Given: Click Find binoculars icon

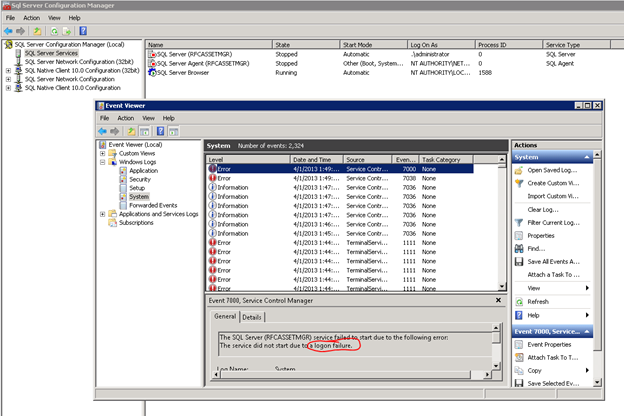Looking at the screenshot, I should coord(519,249).
